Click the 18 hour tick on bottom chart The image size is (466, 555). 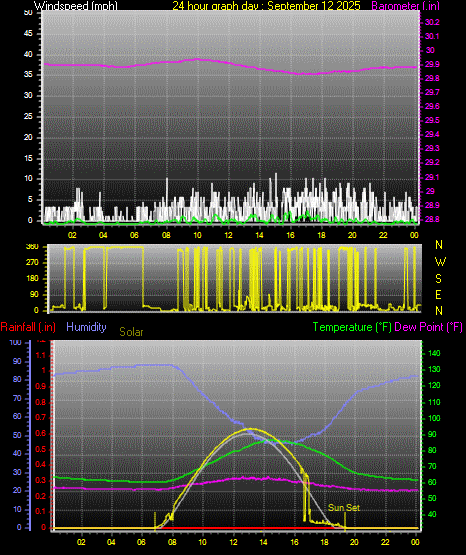tap(324, 542)
